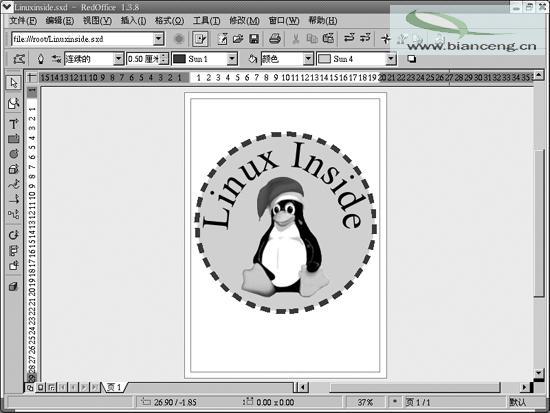Open the Arrange tool in the left toolbar
Image resolution: width=550 pixels, height=413 pixels.
coord(14,265)
